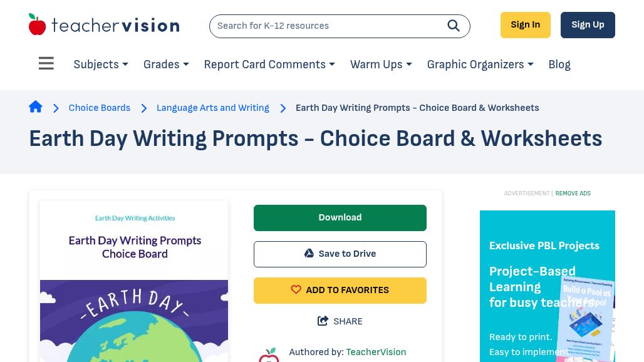Click the TeacherVision apple logo
The width and height of the screenshot is (644, 362).
[38, 25]
